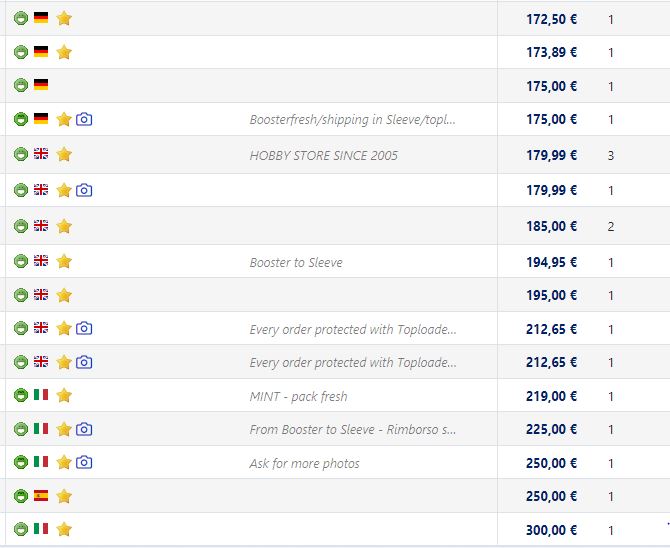Click the 250,00 € price beside 'Ask for more photos'
The width and height of the screenshot is (670, 548).
(551, 463)
